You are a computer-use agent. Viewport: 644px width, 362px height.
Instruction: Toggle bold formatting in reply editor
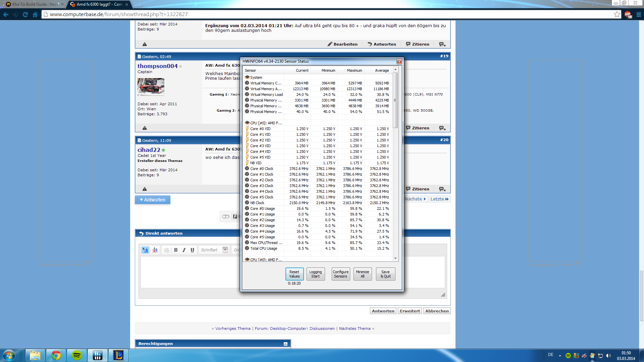click(x=176, y=250)
